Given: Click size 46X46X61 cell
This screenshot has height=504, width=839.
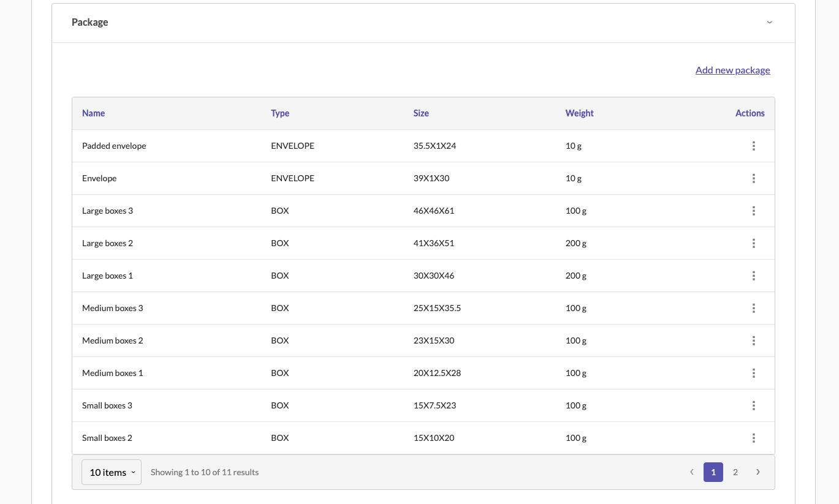Looking at the screenshot, I should 434,211.
